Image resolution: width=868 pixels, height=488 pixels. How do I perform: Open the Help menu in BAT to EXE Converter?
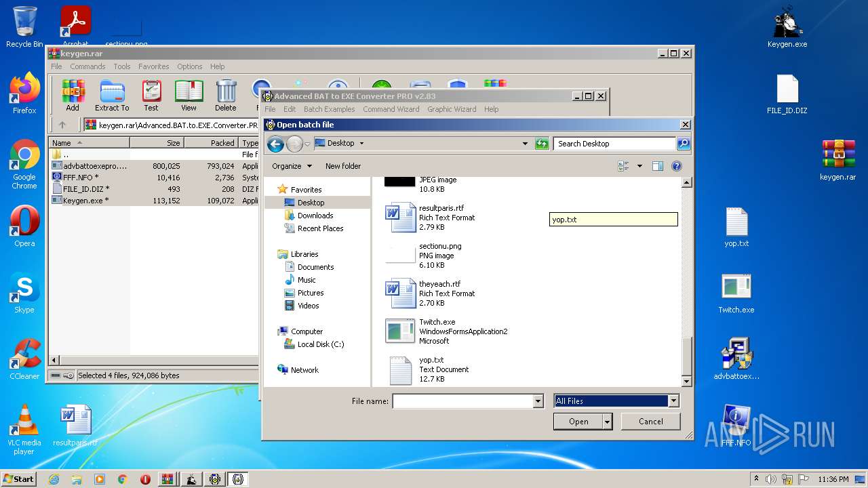pos(492,109)
